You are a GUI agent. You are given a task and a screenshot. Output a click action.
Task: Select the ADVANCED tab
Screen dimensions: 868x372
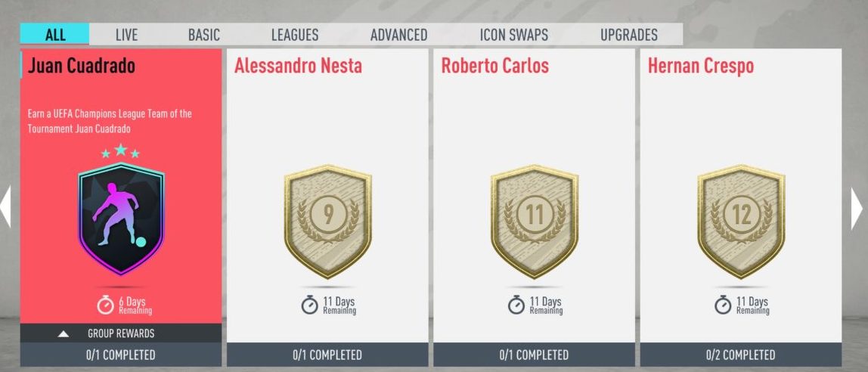tap(398, 34)
